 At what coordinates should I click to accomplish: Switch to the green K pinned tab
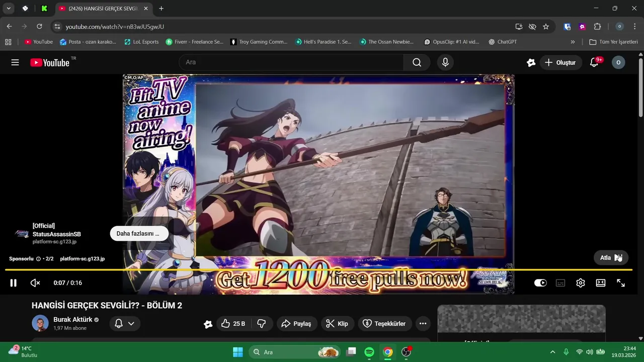(x=44, y=9)
